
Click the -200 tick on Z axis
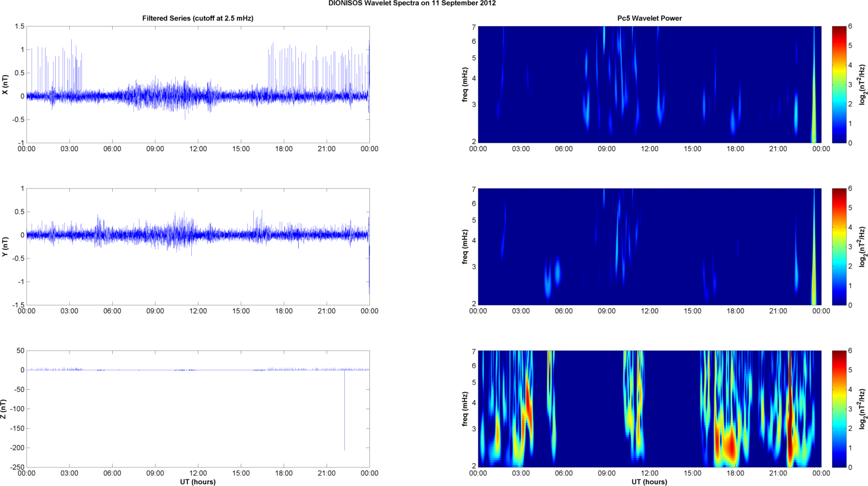pos(17,448)
